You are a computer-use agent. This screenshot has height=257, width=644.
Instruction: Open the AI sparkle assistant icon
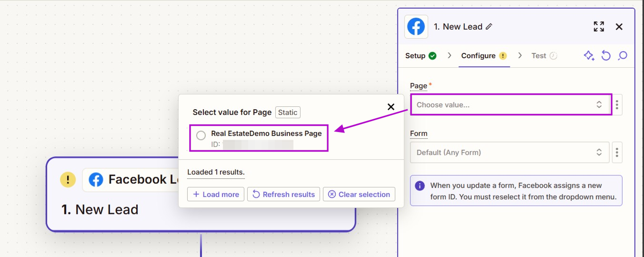(589, 56)
